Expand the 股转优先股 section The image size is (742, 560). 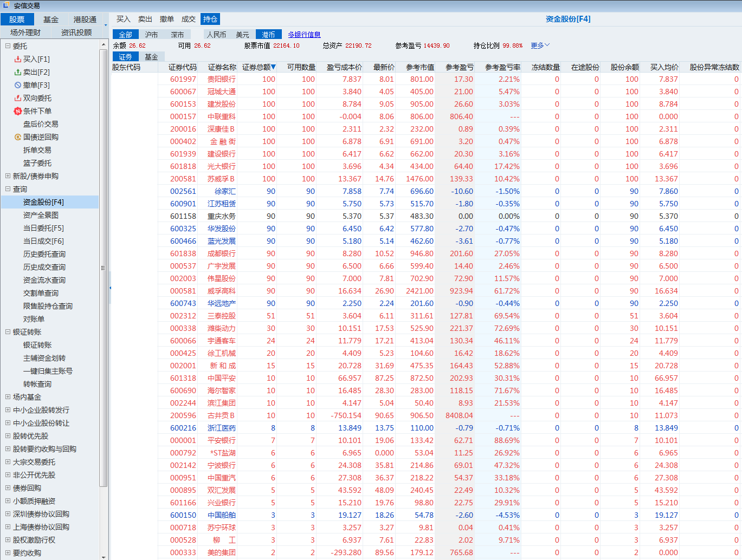tap(8, 436)
